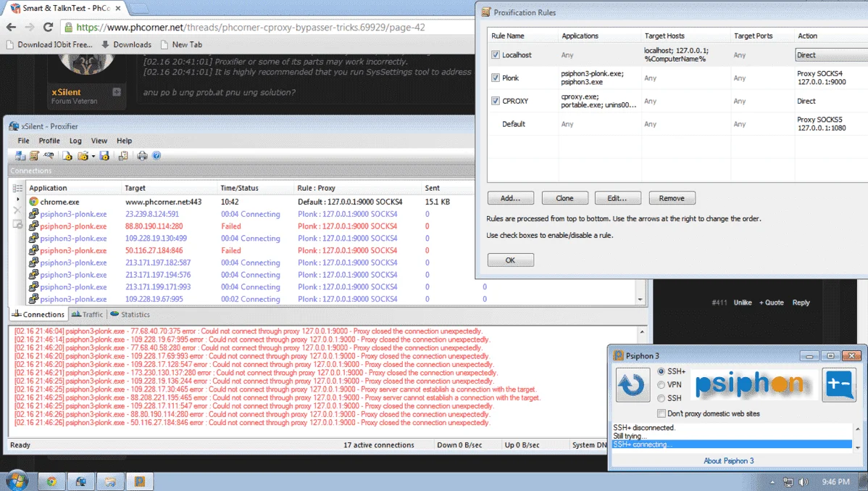
Task: Click the Downloads bookmark in Chrome
Action: 126,44
